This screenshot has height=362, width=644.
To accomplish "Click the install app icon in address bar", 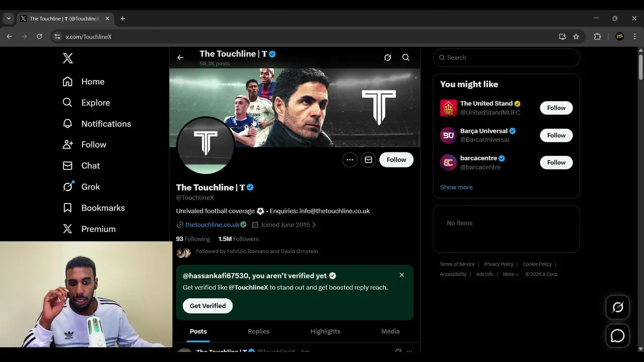I will (562, 37).
